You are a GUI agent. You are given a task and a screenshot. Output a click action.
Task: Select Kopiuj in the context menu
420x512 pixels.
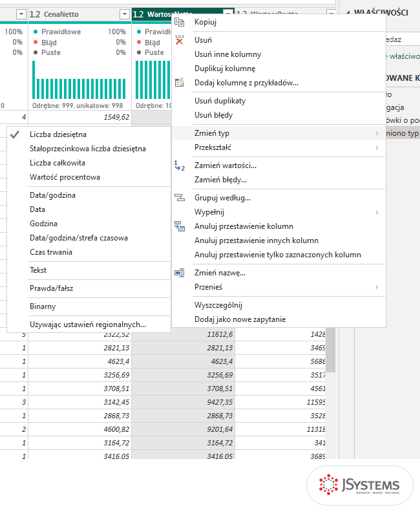click(278, 22)
